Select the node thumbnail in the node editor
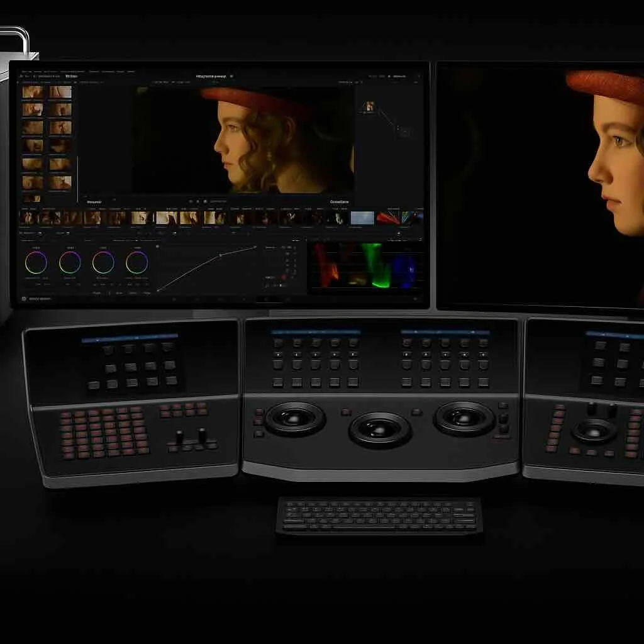Image resolution: width=644 pixels, height=644 pixels. click(369, 106)
